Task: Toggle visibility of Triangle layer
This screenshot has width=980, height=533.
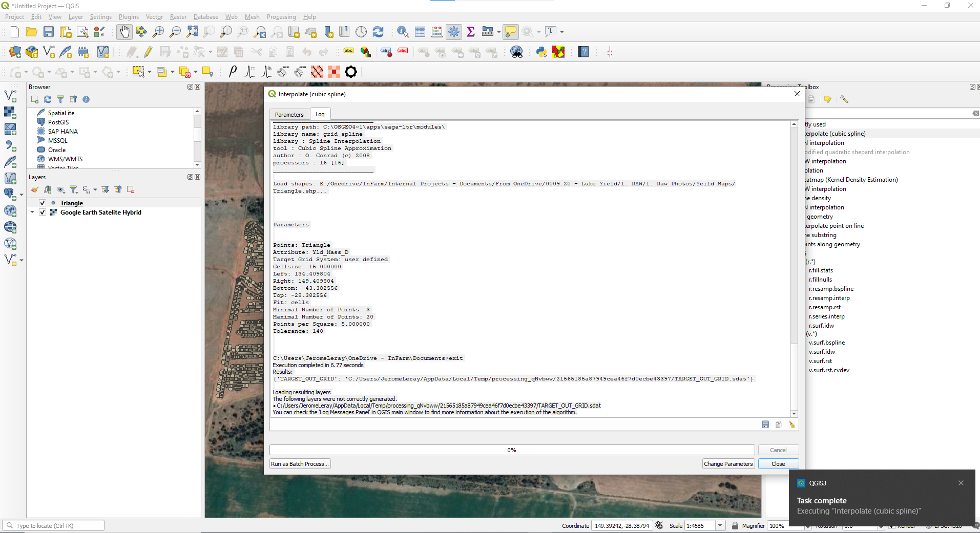Action: (43, 203)
